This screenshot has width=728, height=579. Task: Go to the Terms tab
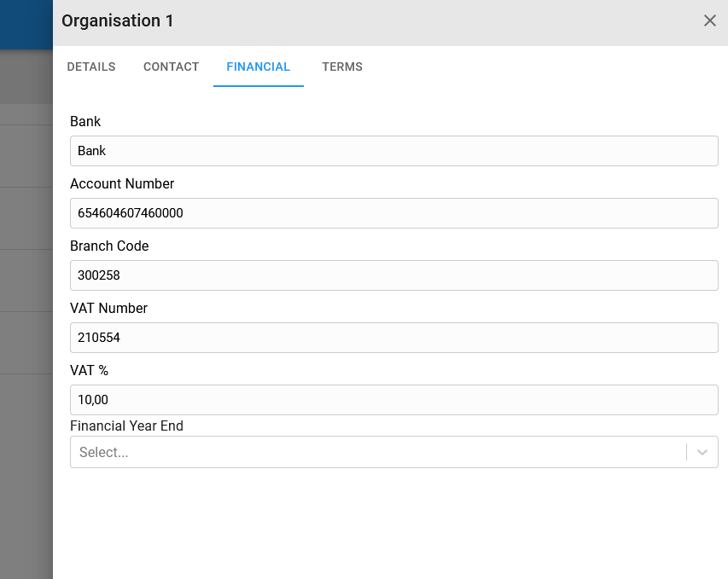tap(342, 67)
